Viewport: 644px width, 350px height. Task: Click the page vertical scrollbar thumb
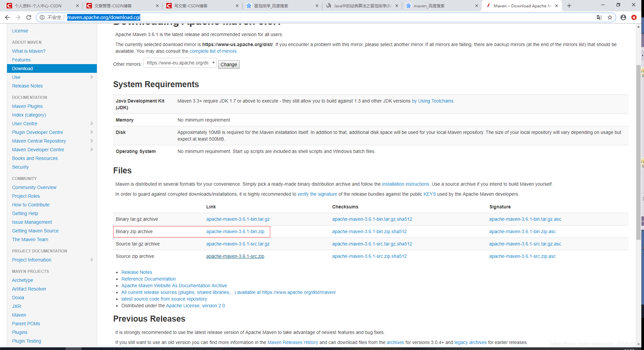[x=638, y=152]
